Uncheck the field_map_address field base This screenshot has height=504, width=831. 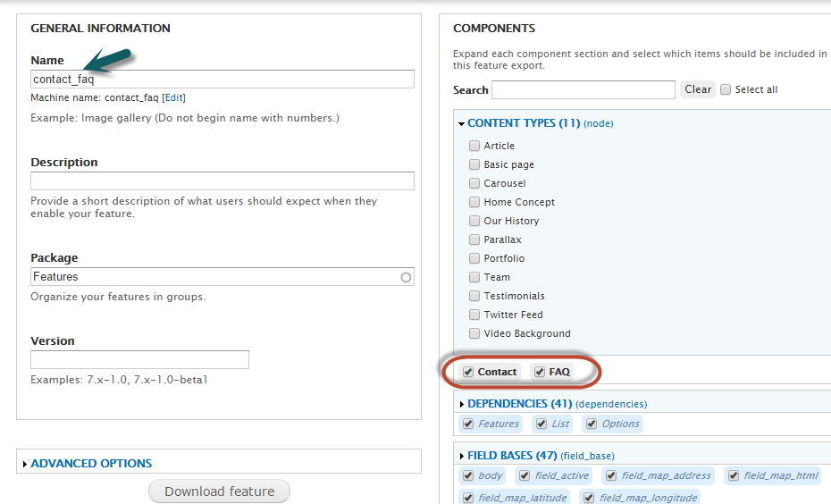pyautogui.click(x=612, y=475)
